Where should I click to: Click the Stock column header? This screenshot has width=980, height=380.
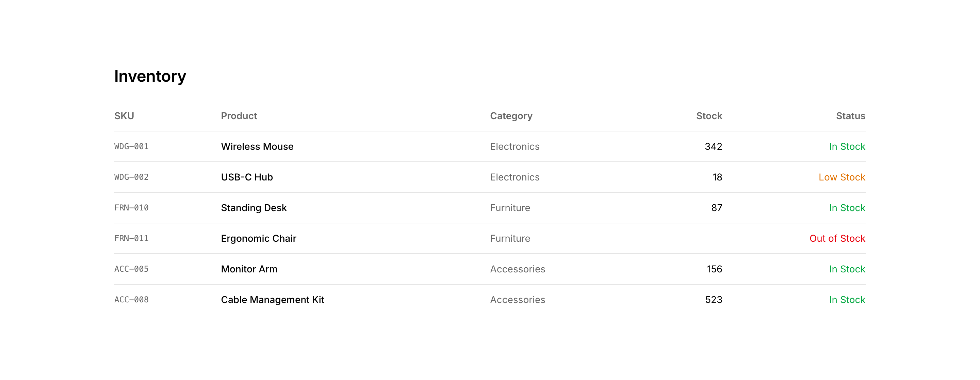(709, 116)
